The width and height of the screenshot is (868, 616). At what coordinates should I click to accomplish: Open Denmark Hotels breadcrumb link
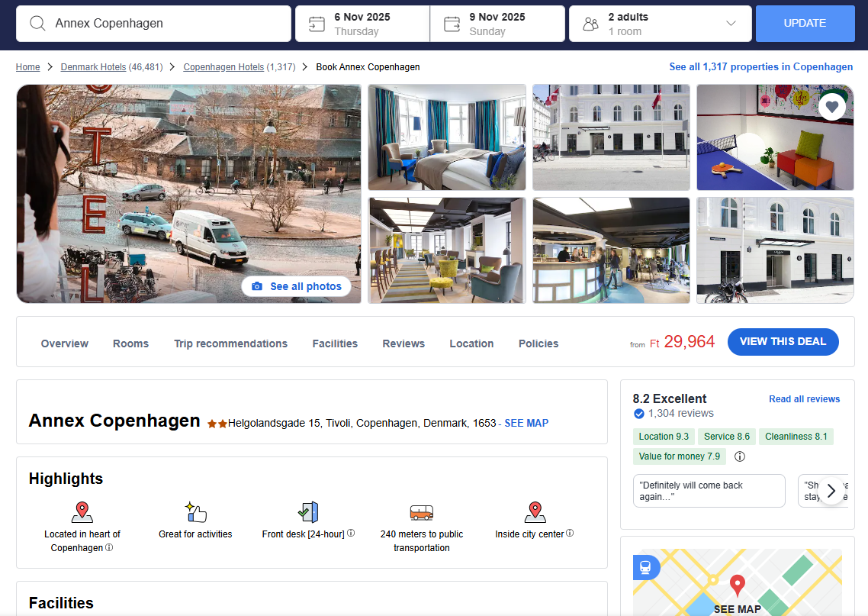click(94, 67)
